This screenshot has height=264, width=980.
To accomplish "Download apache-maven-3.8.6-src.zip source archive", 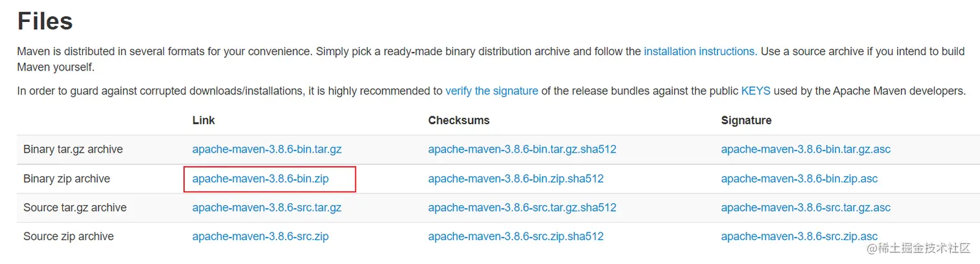I will coord(261,237).
